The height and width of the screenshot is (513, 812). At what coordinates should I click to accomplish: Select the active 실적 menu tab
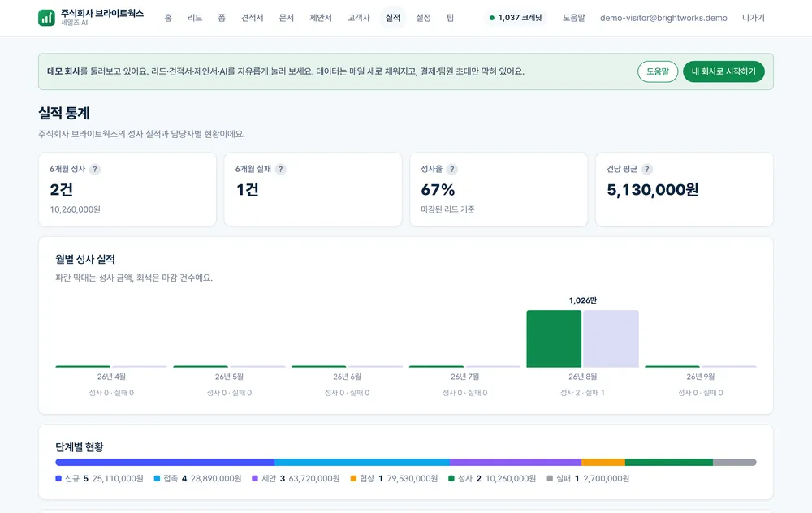393,18
